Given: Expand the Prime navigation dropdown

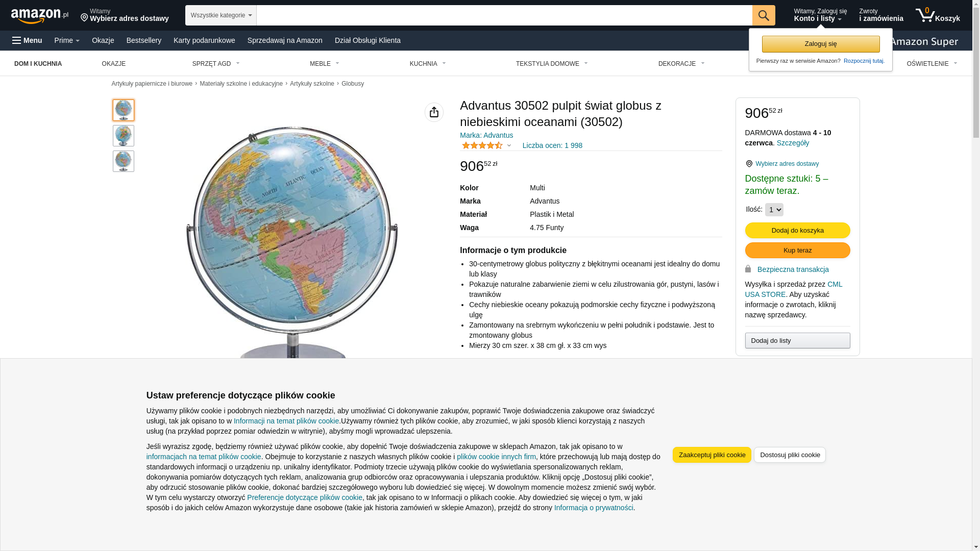Looking at the screenshot, I should 67,40.
